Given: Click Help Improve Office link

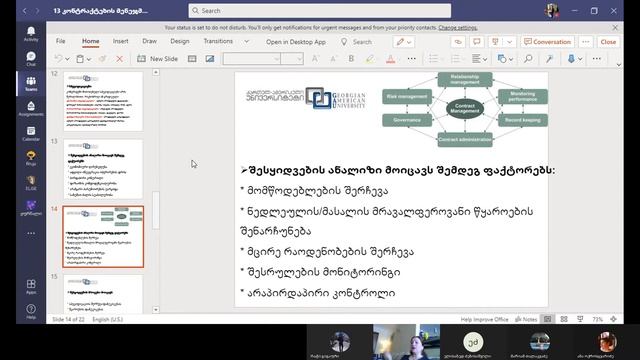Looking at the screenshot, I should tap(484, 319).
